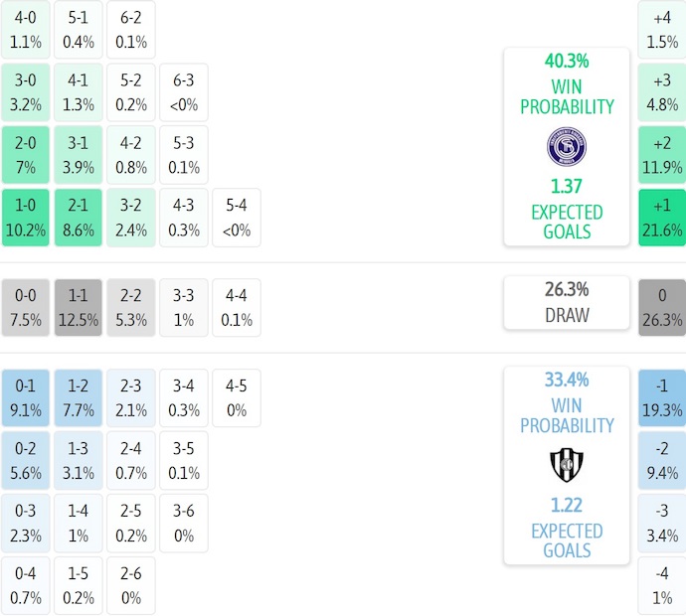Click the away team black-and-white striped crest
The width and height of the screenshot is (686, 616).
tap(566, 464)
